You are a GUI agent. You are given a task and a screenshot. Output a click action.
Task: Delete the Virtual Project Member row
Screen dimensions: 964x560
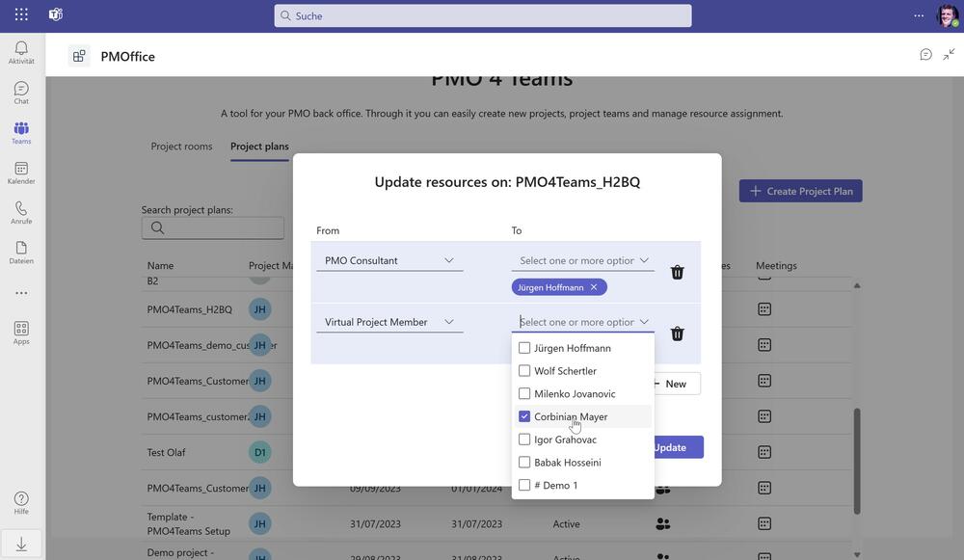677,333
